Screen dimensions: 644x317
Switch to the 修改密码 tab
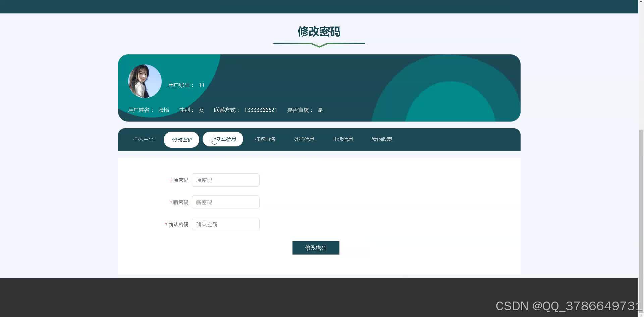[181, 139]
